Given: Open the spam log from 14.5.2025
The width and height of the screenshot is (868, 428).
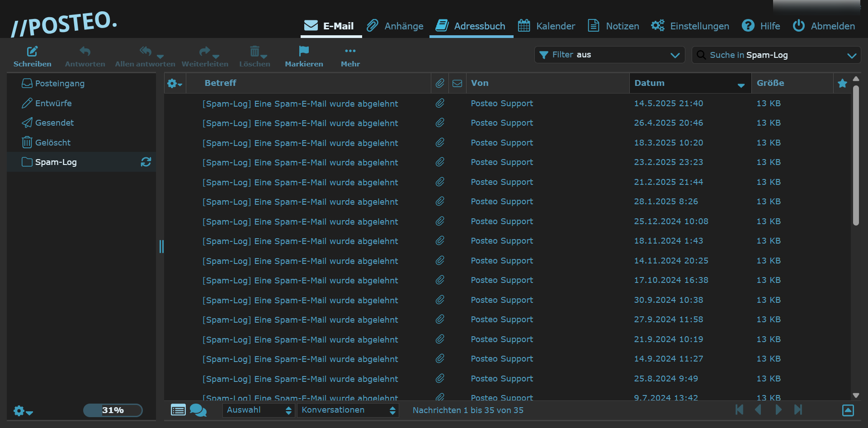Looking at the screenshot, I should (300, 103).
